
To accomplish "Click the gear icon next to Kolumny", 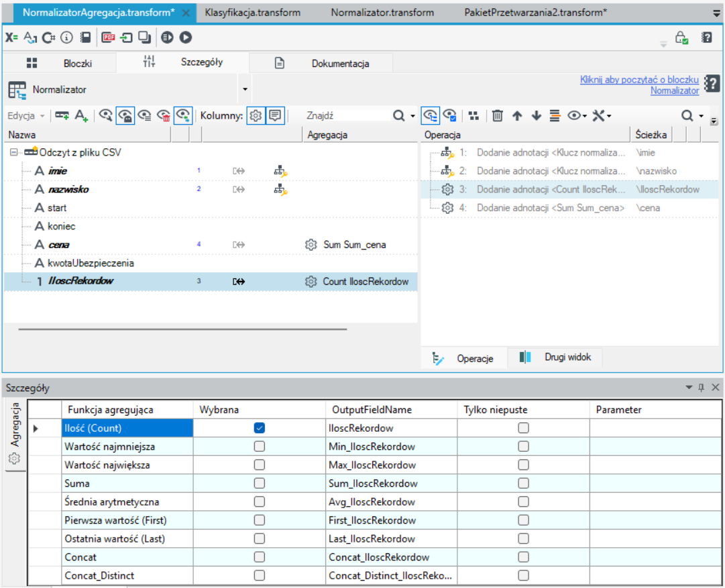I will click(x=256, y=115).
